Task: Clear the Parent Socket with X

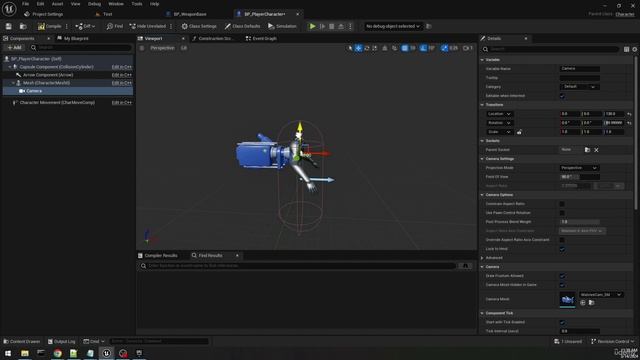Action: [596, 150]
